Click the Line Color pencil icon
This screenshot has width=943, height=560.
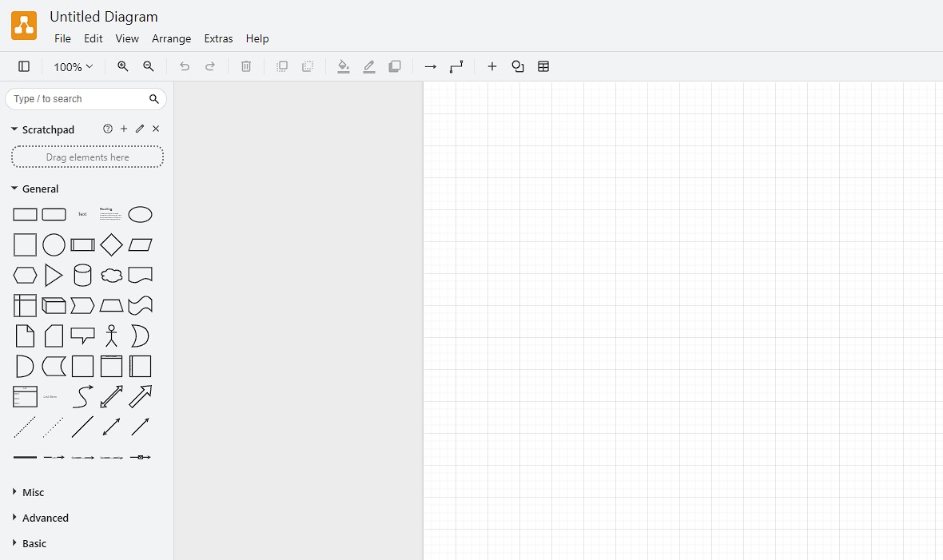[369, 67]
